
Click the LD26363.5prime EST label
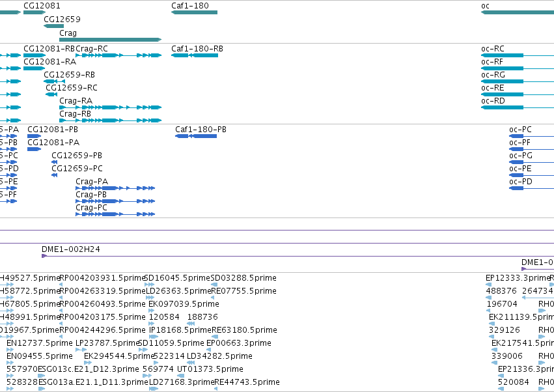178,291
